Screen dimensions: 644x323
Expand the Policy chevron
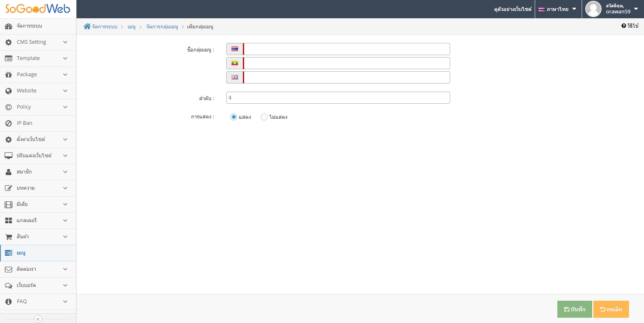pos(65,107)
